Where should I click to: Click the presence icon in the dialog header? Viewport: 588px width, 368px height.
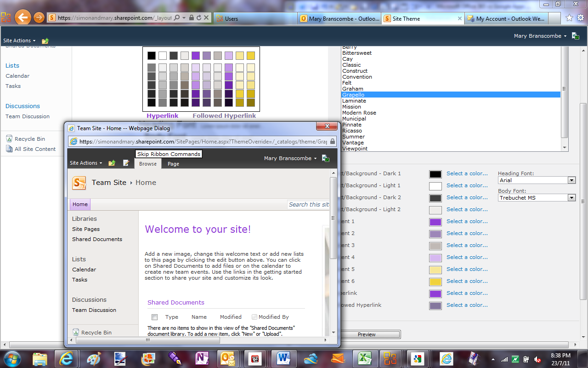tap(326, 158)
